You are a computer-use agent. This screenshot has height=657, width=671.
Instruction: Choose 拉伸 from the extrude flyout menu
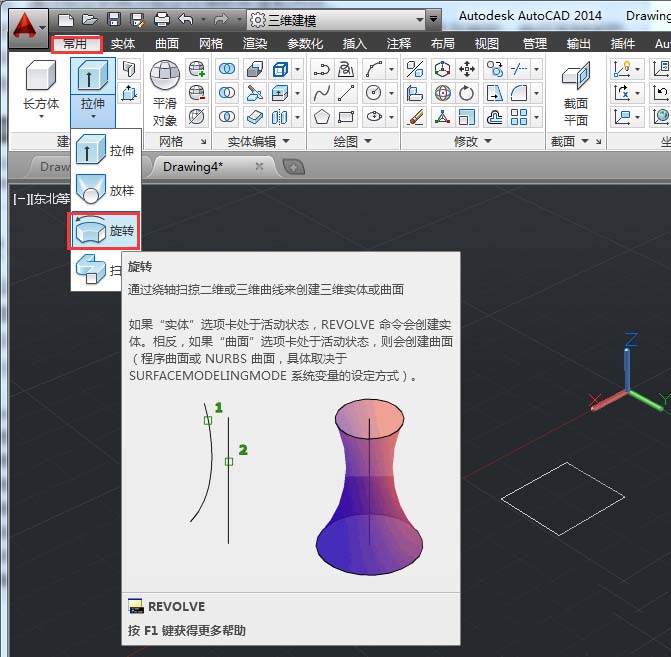pos(105,150)
